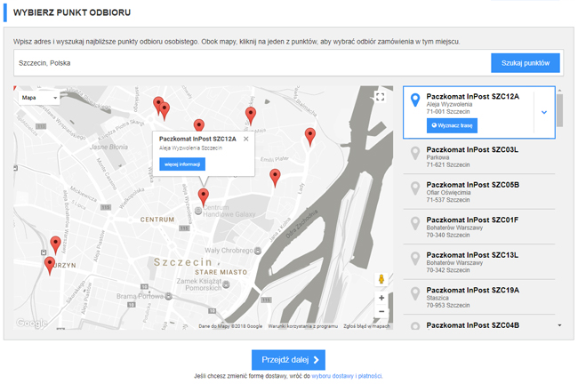Image resolution: width=578 pixels, height=392 pixels.
Task: Click the lower pin near Turzyn
Action: (x=50, y=266)
